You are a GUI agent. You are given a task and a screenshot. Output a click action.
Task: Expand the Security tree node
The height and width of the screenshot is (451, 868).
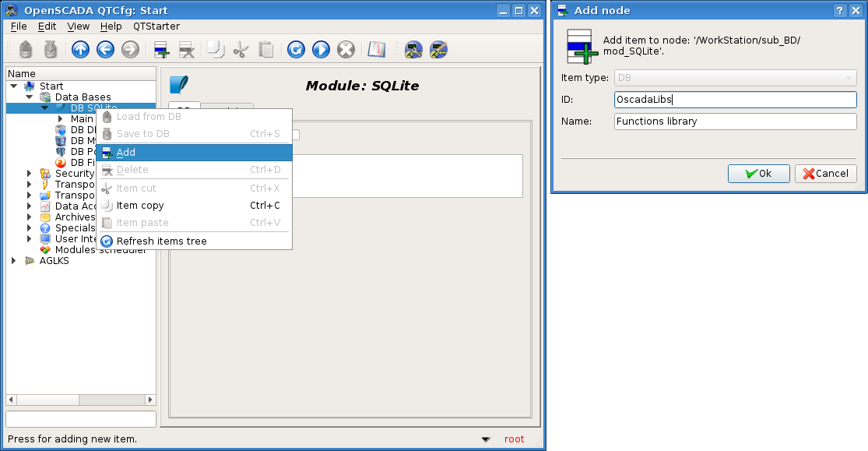(30, 174)
